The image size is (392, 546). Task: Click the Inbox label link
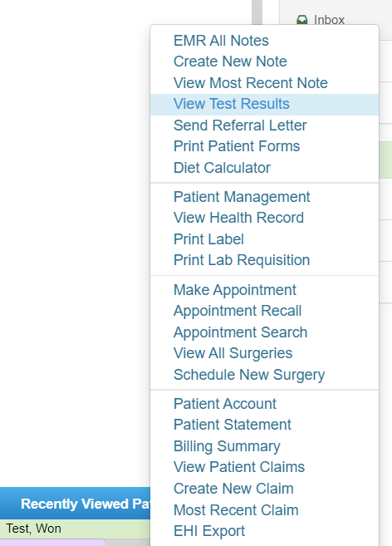[329, 20]
